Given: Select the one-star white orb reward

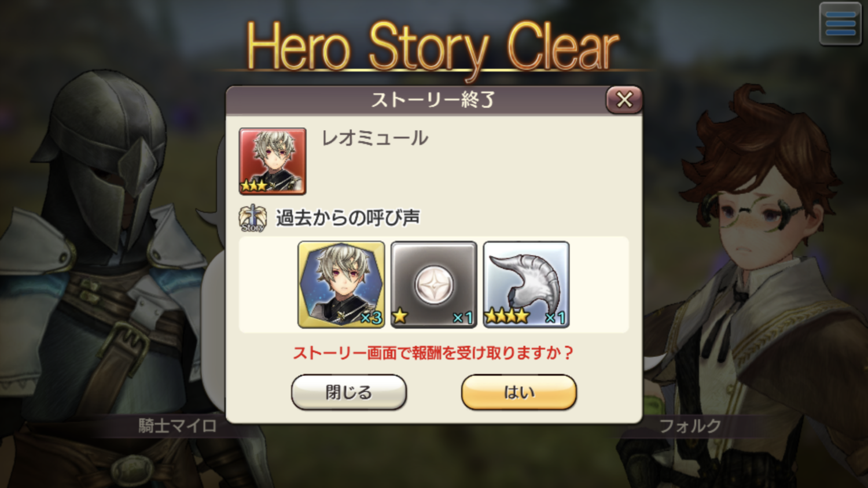Looking at the screenshot, I should 434,284.
